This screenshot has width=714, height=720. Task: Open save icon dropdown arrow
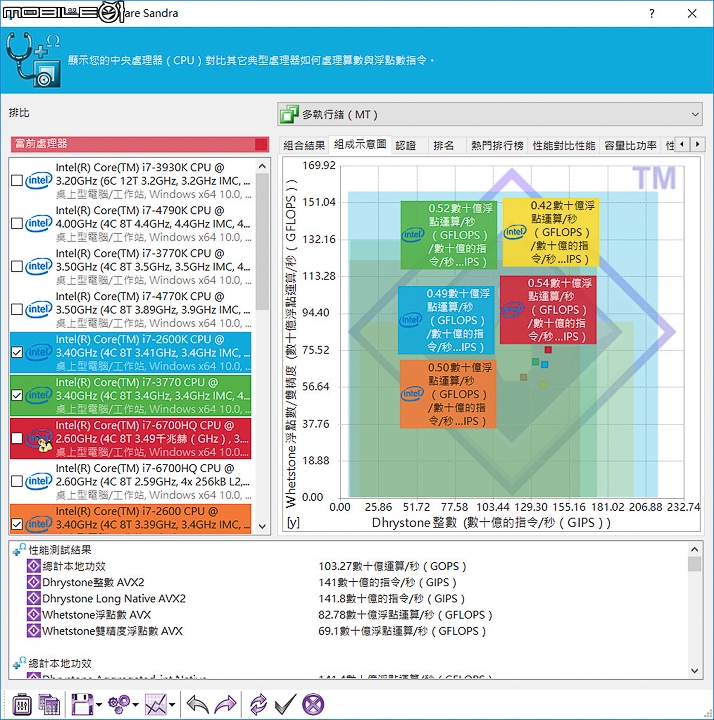tap(99, 704)
